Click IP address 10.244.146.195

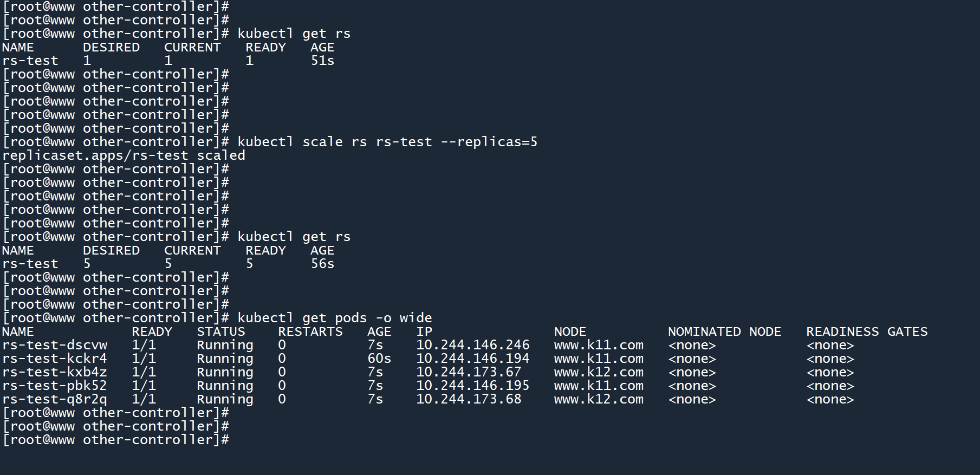click(472, 386)
